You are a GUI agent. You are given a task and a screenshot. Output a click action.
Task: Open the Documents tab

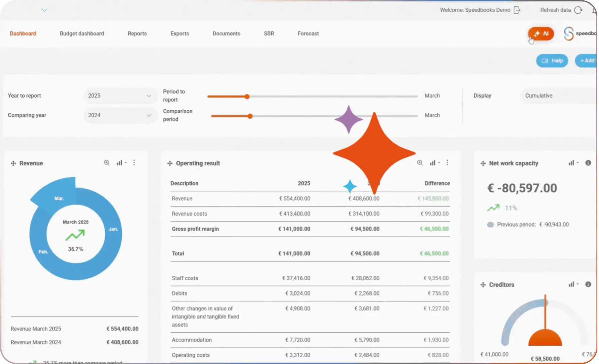tap(226, 33)
